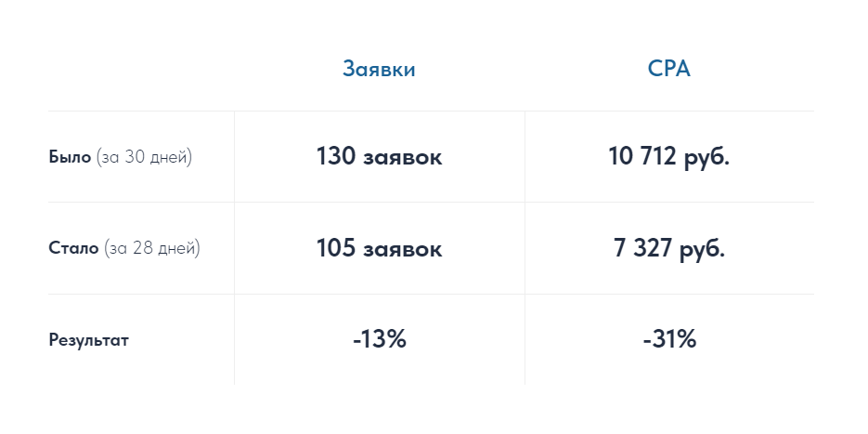Image resolution: width=868 pixels, height=434 pixels.
Task: Click the number 30 in Было period
Action: click(137, 157)
